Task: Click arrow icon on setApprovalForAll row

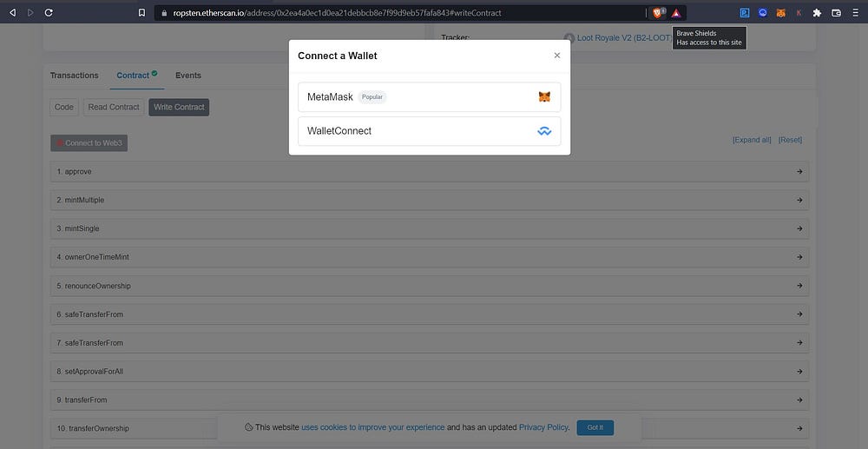Action: [x=799, y=371]
